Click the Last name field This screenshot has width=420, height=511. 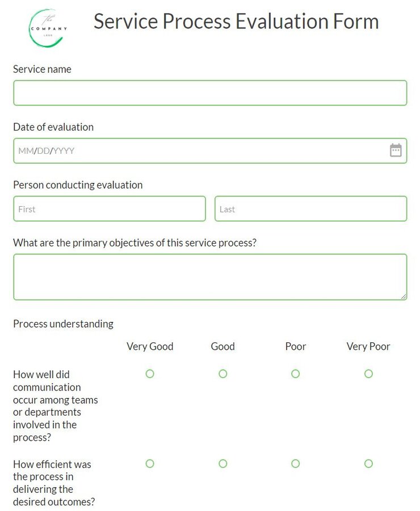(309, 209)
